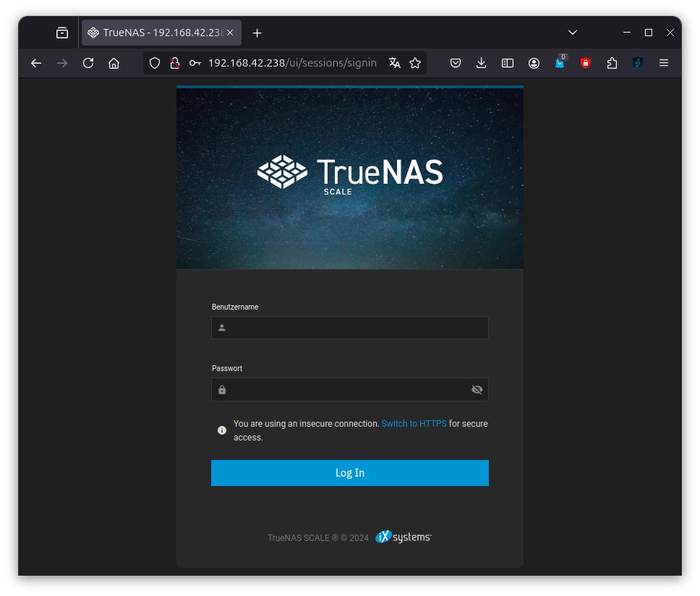Reload the page with the refresh icon
Viewport: 700px width, 596px height.
click(x=88, y=63)
